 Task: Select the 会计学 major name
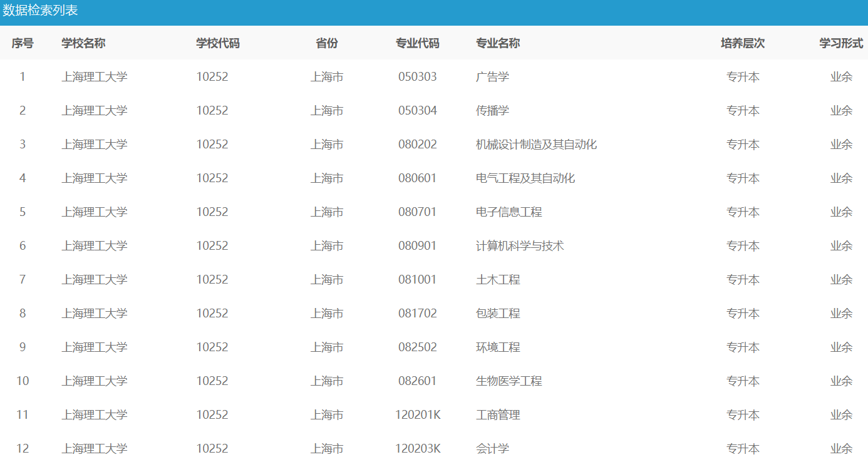point(492,449)
